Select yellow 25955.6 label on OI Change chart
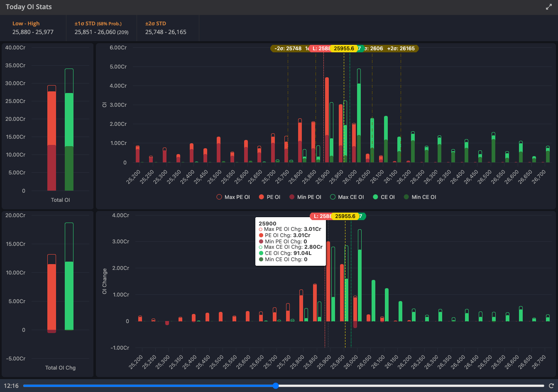This screenshot has width=558, height=392. (345, 216)
